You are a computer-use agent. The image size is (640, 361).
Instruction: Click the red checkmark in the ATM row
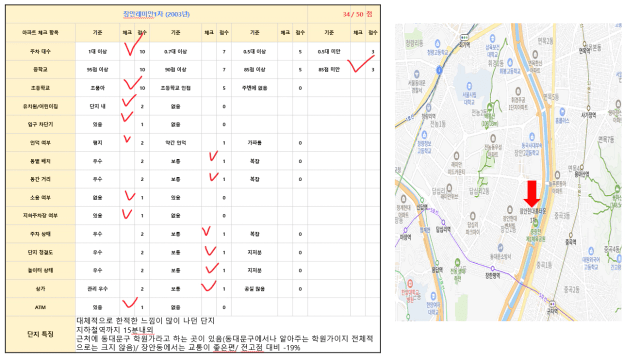pyautogui.click(x=130, y=303)
